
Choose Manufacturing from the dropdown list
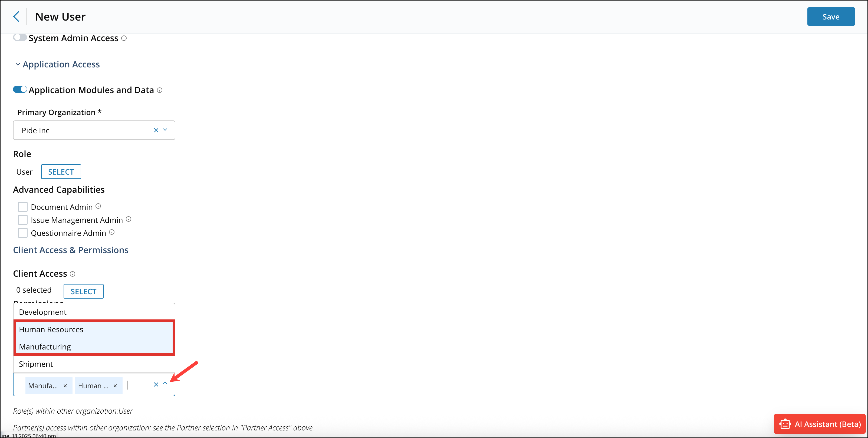(x=94, y=347)
